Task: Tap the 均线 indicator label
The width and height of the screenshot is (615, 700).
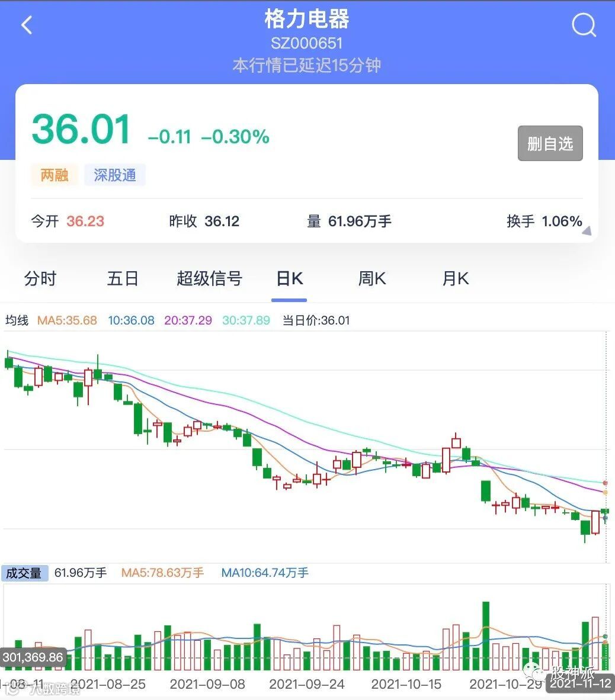Action: pos(17,320)
